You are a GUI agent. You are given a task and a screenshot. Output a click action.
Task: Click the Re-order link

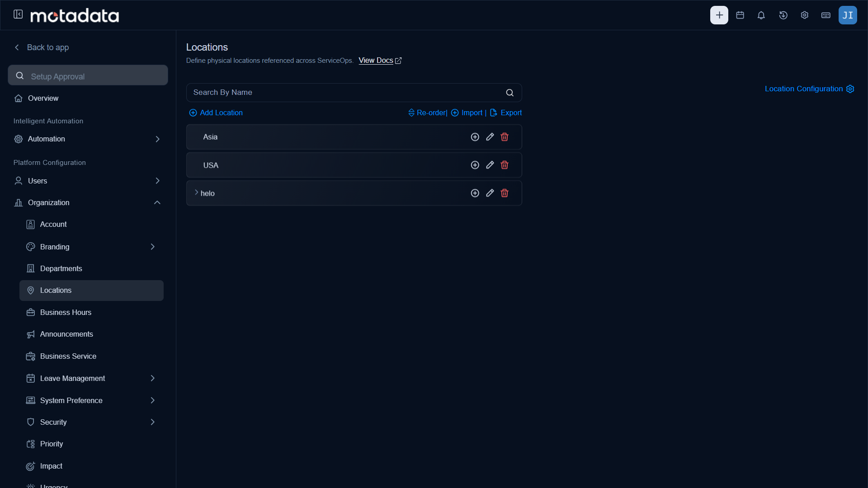pyautogui.click(x=427, y=113)
